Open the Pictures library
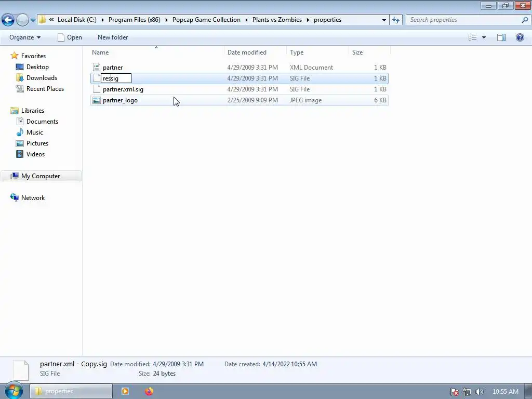Image resolution: width=532 pixels, height=399 pixels. 37,143
